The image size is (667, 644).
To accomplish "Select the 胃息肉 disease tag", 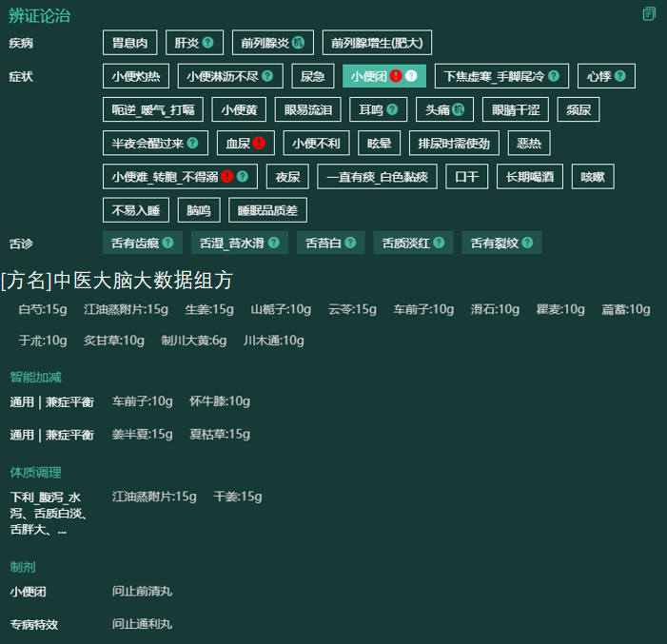I will (129, 43).
